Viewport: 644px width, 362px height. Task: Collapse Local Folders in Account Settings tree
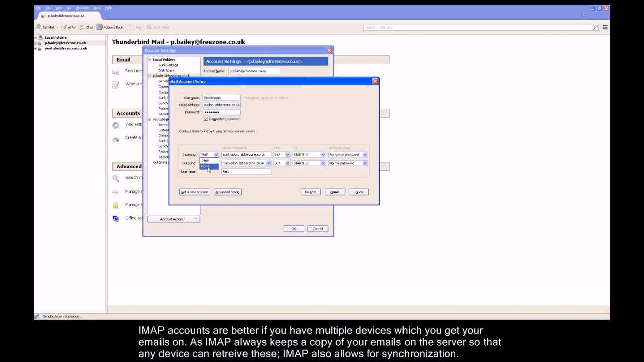[x=149, y=60]
